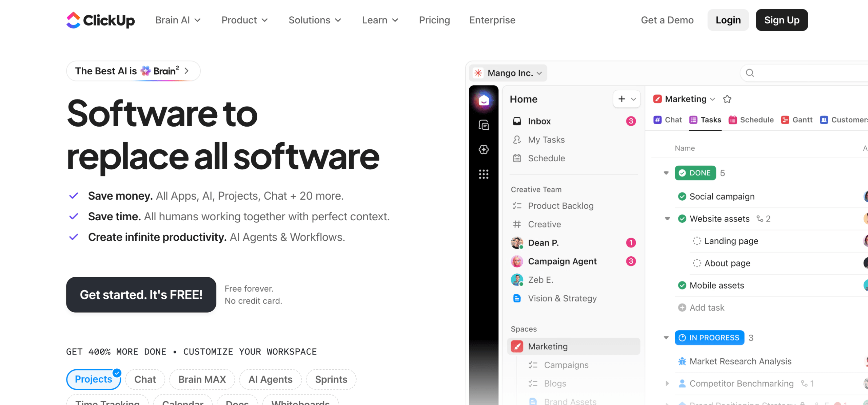Toggle the Mobile assets done checkmark

(682, 286)
